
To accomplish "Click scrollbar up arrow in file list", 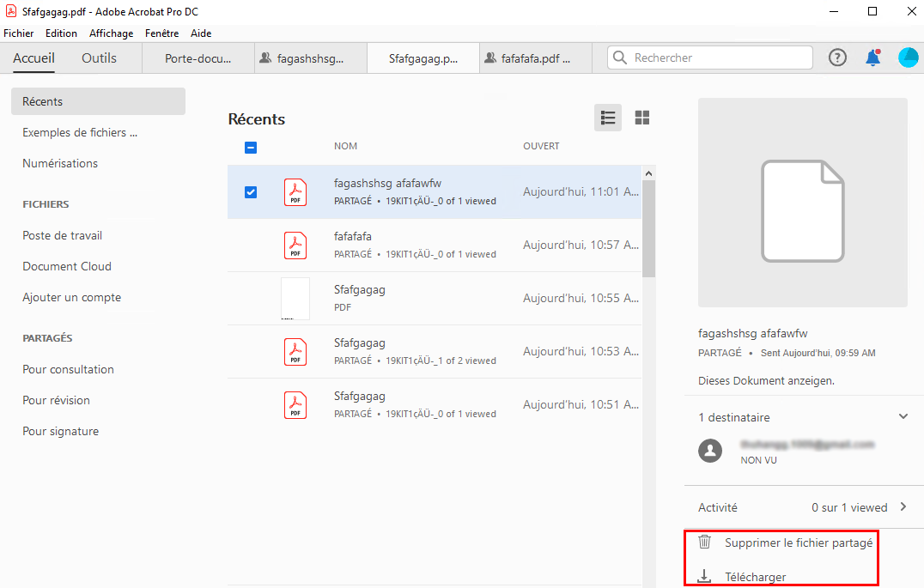I will 648,173.
